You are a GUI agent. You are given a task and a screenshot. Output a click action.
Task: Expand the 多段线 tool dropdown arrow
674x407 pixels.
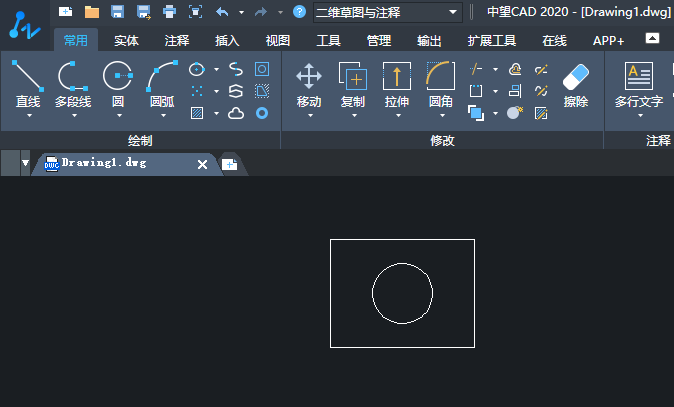pyautogui.click(x=74, y=116)
